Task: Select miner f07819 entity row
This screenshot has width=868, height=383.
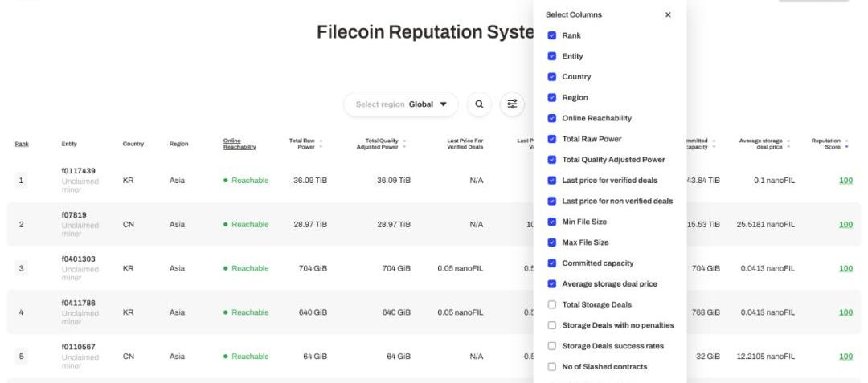Action: [73, 215]
